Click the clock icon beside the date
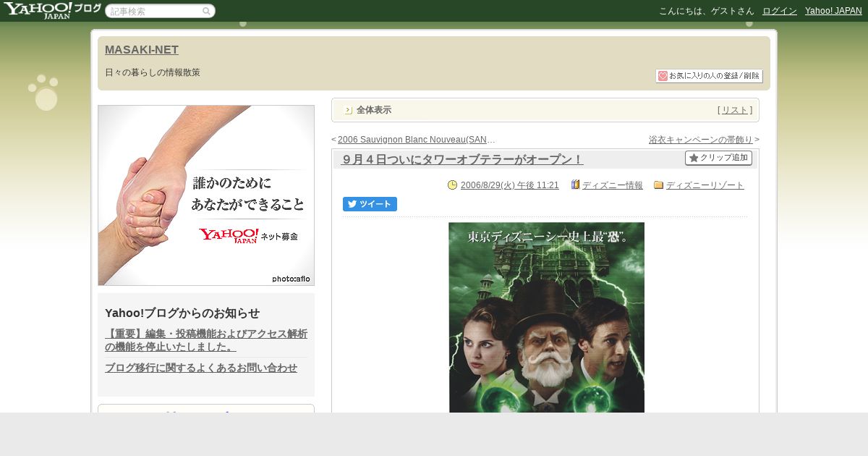 tap(453, 185)
